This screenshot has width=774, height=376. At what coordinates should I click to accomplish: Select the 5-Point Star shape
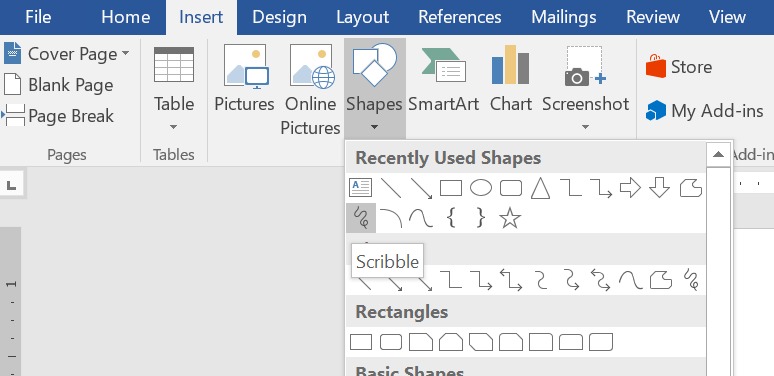coord(510,218)
